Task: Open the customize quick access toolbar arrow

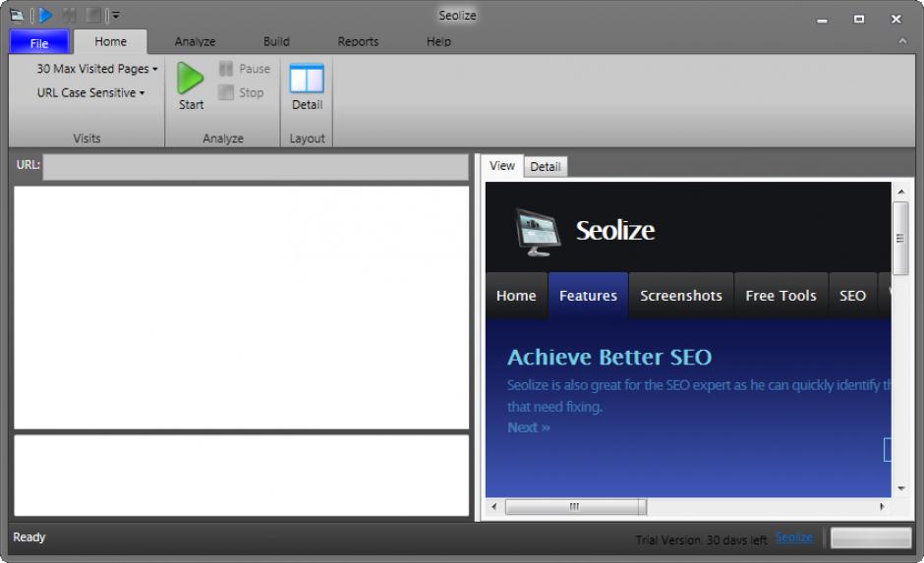Action: point(116,16)
